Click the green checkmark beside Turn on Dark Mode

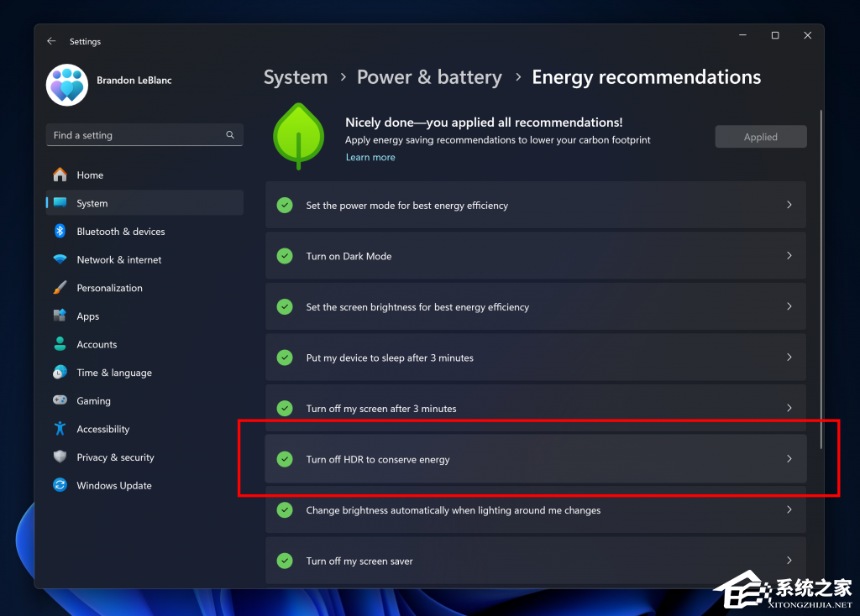pos(285,256)
